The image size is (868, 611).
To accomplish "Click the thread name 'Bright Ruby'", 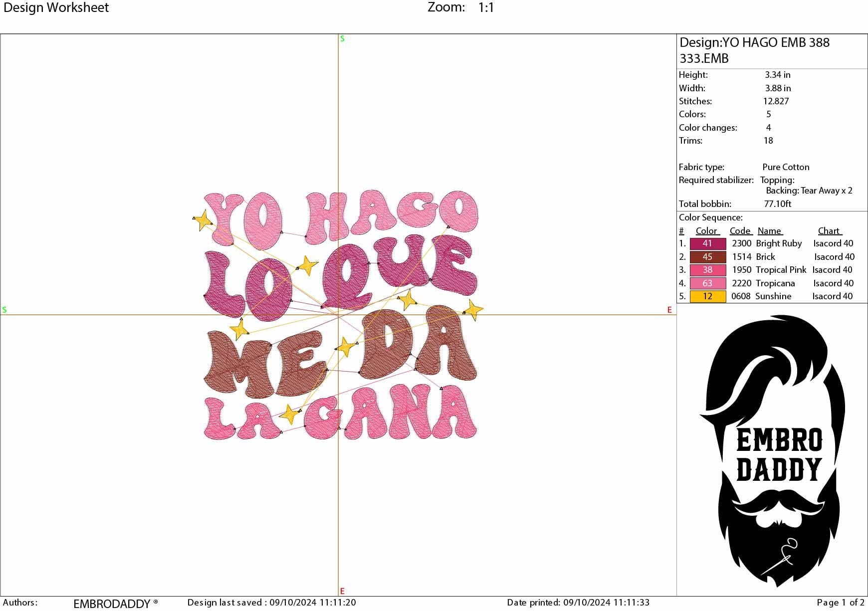I will click(779, 243).
